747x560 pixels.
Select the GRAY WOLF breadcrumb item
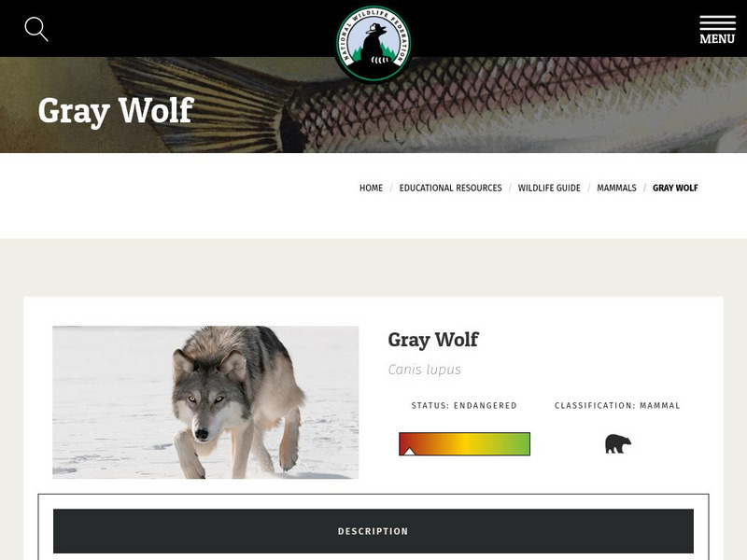675,189
